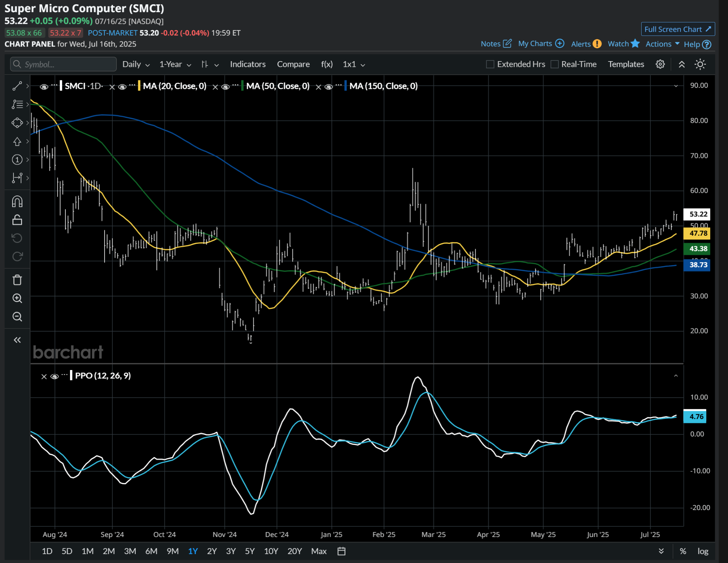Screen dimensions: 728x563
Task: Hide the MA 150 indicator line
Action: point(329,87)
